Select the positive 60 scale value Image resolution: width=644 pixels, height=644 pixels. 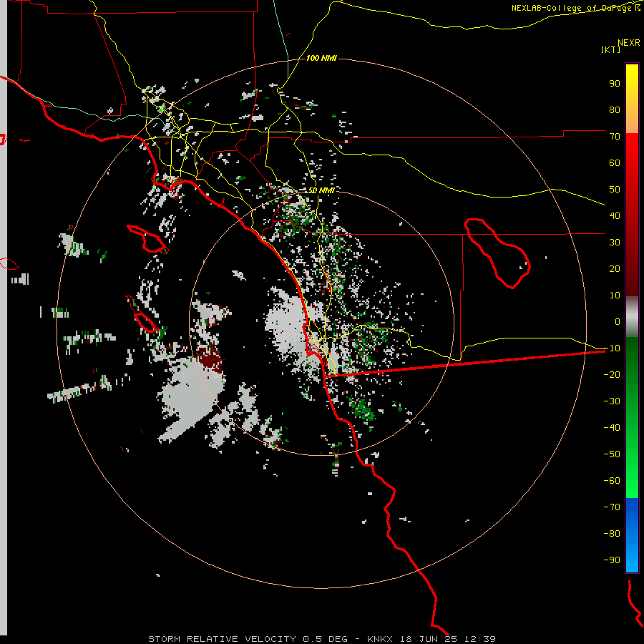point(615,162)
